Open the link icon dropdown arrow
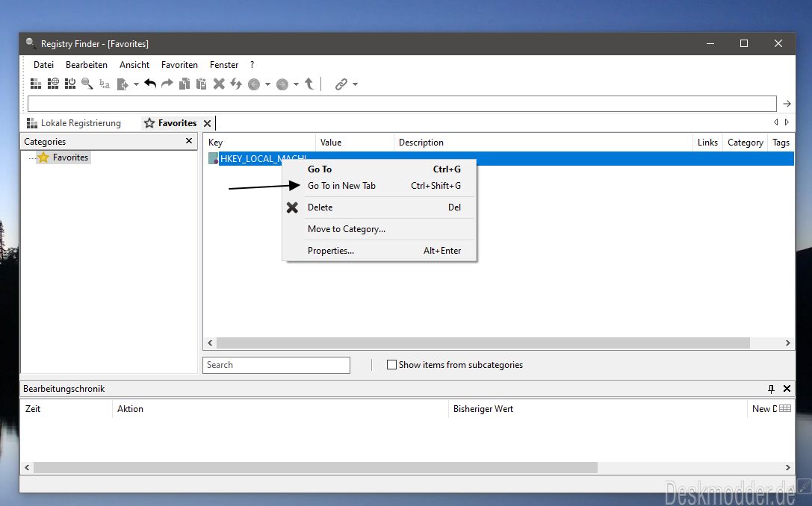 [356, 84]
